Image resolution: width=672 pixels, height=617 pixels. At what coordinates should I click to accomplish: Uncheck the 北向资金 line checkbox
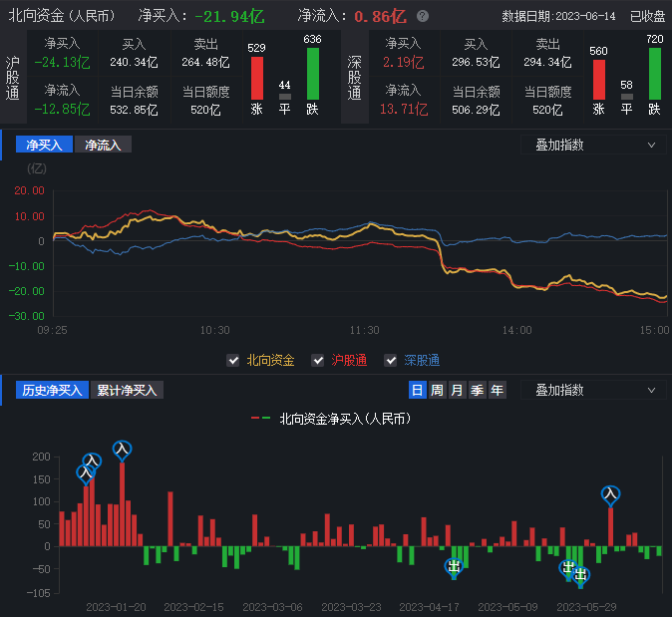point(233,361)
